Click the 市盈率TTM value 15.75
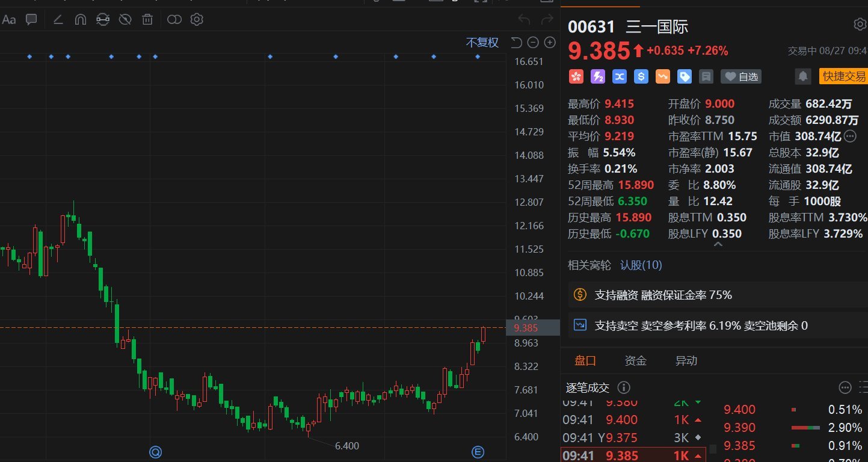 tap(742, 136)
